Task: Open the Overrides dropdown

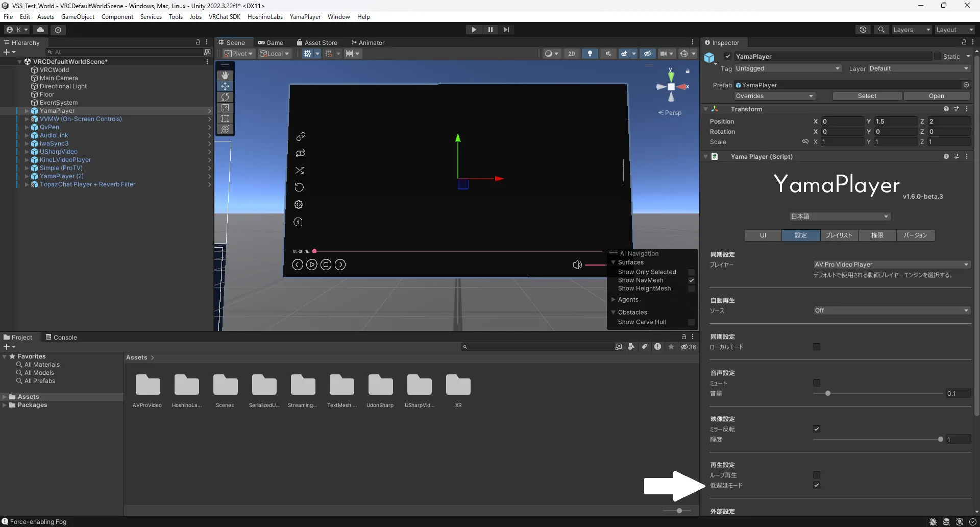Action: [774, 96]
